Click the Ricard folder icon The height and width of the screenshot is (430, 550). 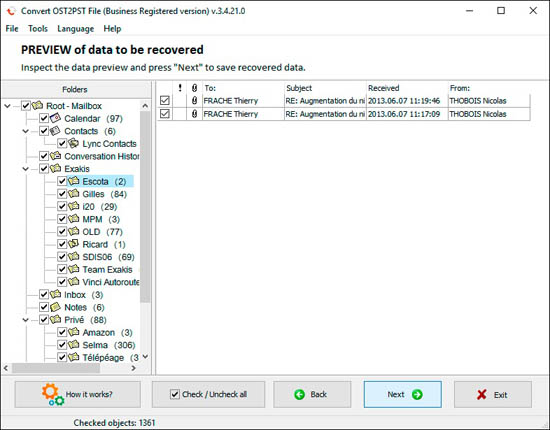pyautogui.click(x=74, y=244)
